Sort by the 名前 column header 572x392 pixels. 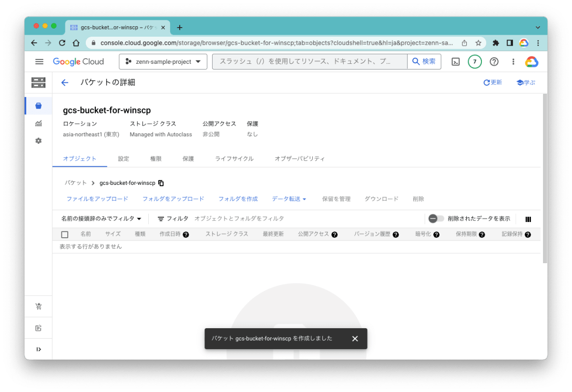click(85, 234)
